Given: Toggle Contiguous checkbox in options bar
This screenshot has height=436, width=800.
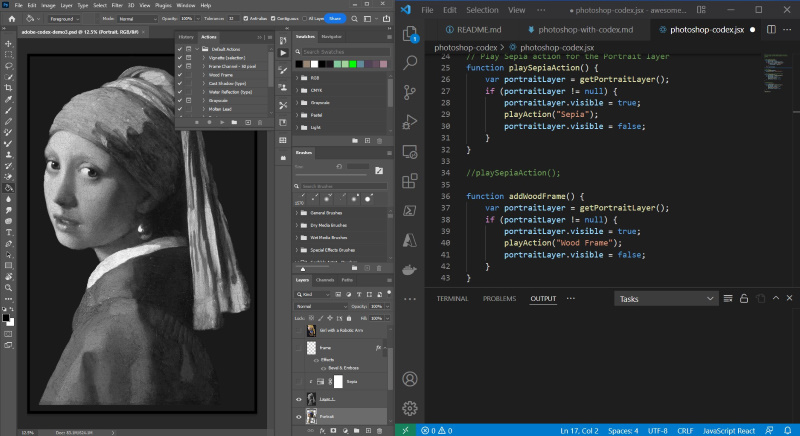Looking at the screenshot, I should coord(273,19).
